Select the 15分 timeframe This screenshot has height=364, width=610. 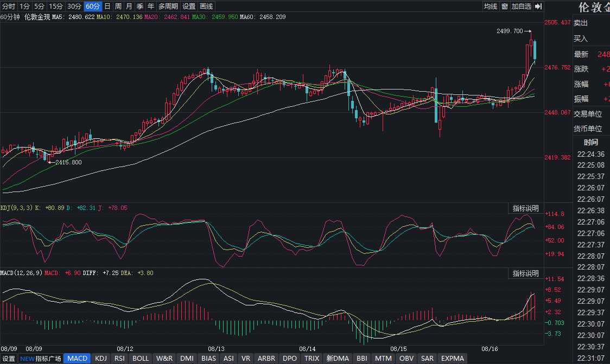tap(56, 6)
